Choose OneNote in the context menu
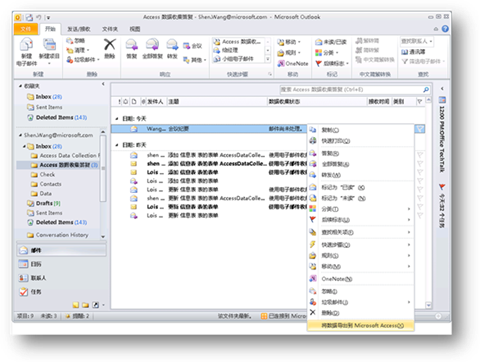 (x=361, y=279)
